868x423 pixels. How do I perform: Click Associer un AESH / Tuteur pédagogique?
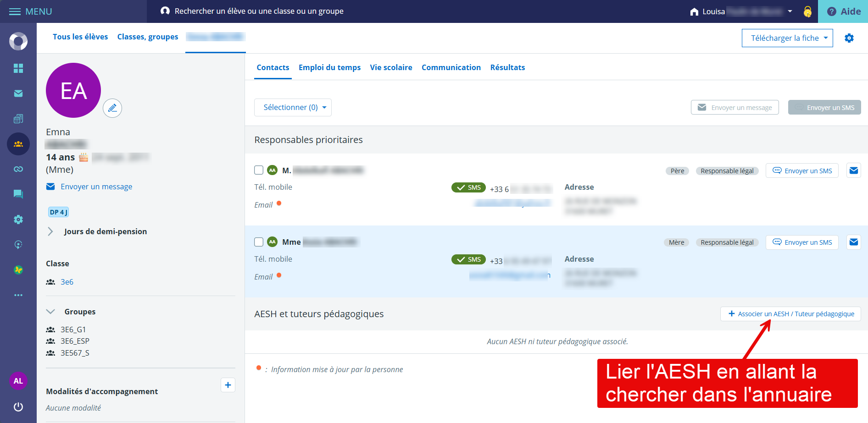pos(790,314)
